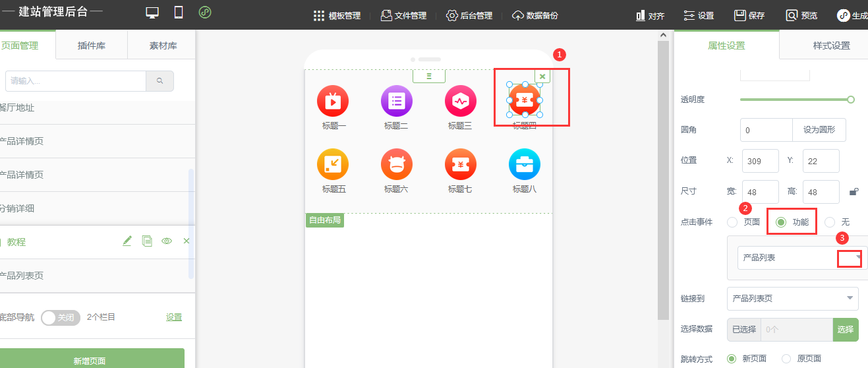Open the 插件库 tab
The height and width of the screenshot is (368, 868).
(x=92, y=46)
